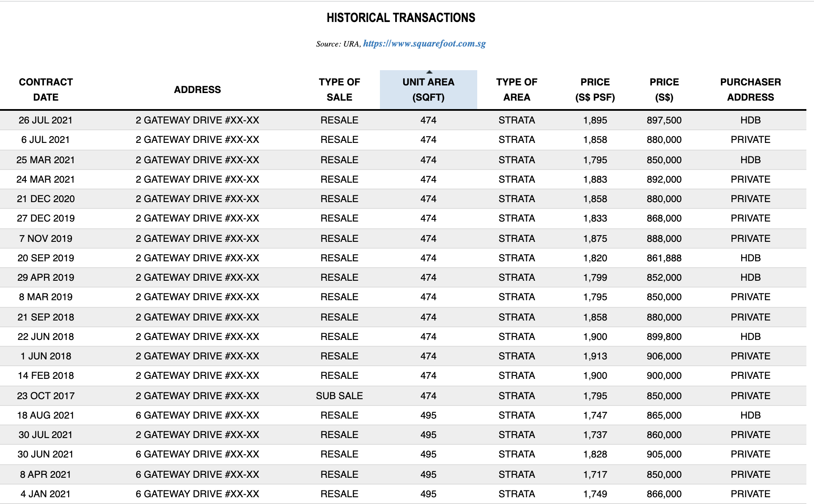Click the 1,913 PSF price cell
This screenshot has height=504, width=814.
click(x=595, y=356)
